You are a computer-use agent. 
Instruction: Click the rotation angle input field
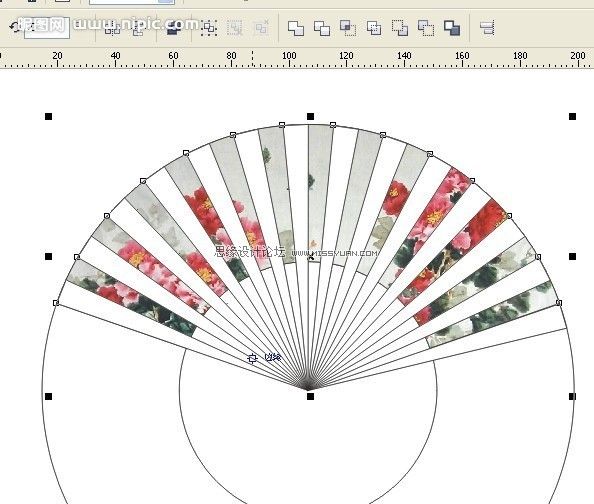coord(47,28)
